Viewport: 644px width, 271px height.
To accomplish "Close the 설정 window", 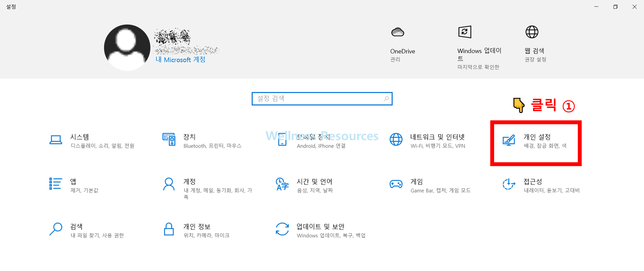I will coord(634,6).
